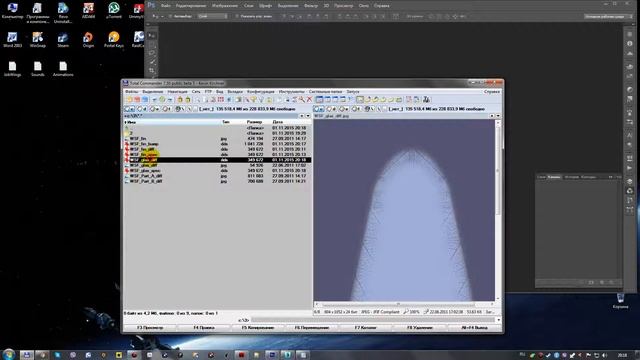Toggle Автовыбор checkbox in Photoshop options bar
640x360 pixels.
(171, 16)
